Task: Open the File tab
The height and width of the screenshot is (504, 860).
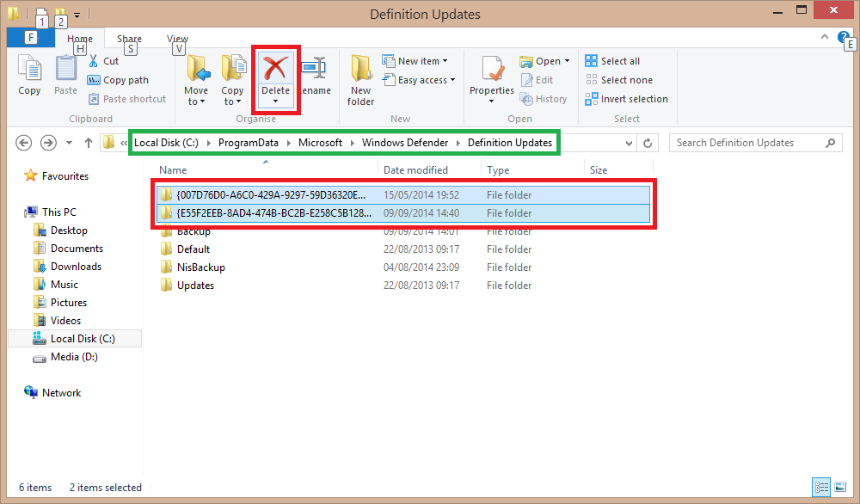Action: 31,38
